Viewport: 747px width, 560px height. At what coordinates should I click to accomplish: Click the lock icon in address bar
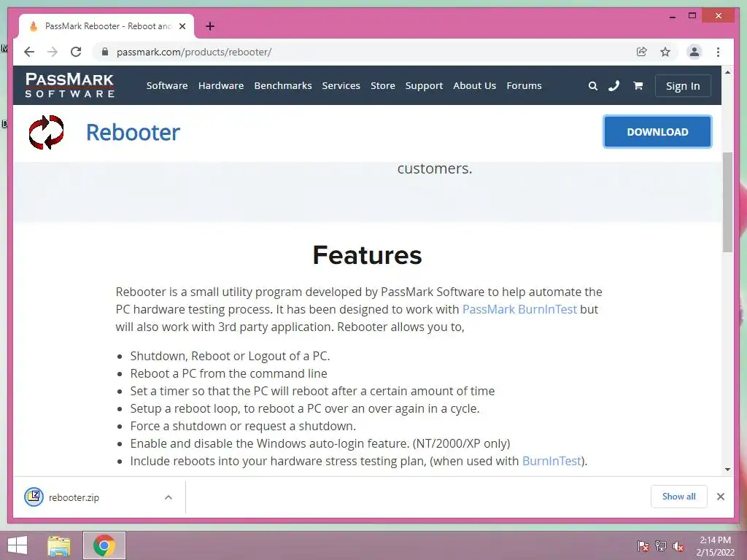105,52
